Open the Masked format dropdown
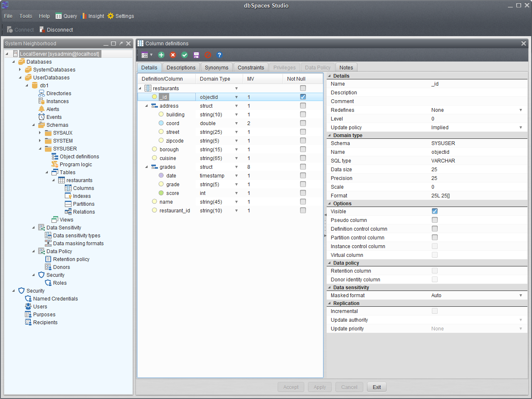 520,296
